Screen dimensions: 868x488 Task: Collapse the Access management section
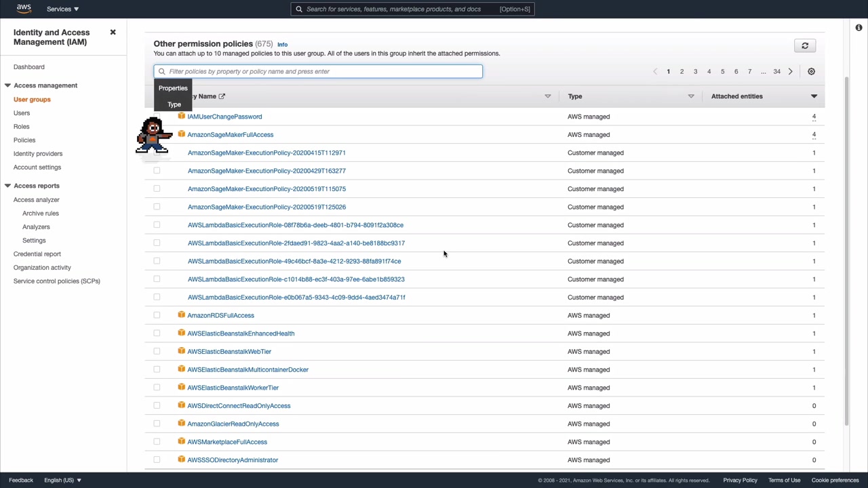(x=7, y=85)
